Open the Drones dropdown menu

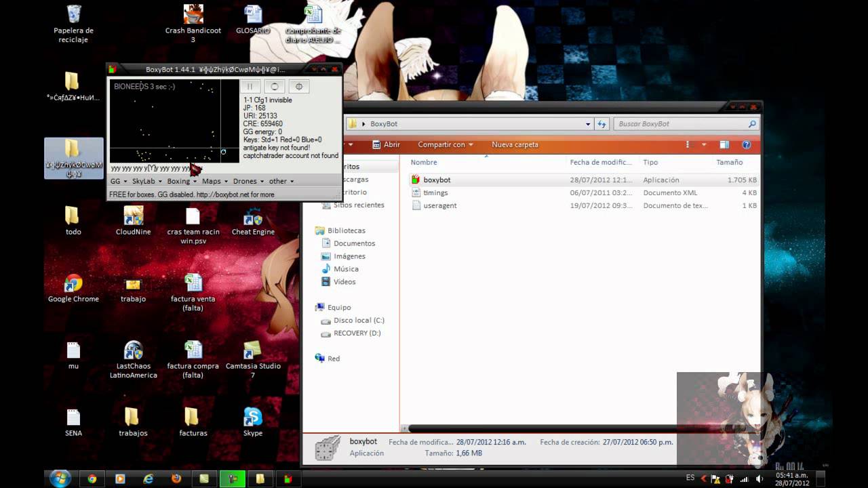(248, 181)
